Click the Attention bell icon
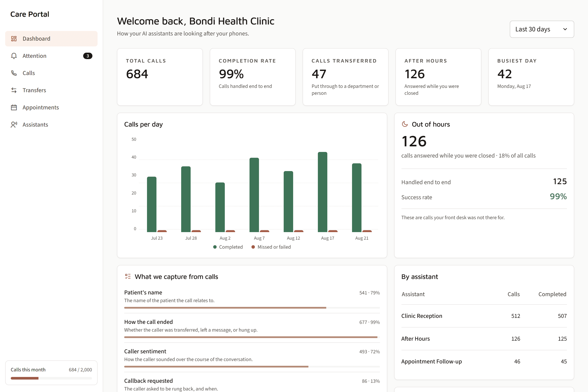Screen dimensions: 588x392 pos(14,56)
